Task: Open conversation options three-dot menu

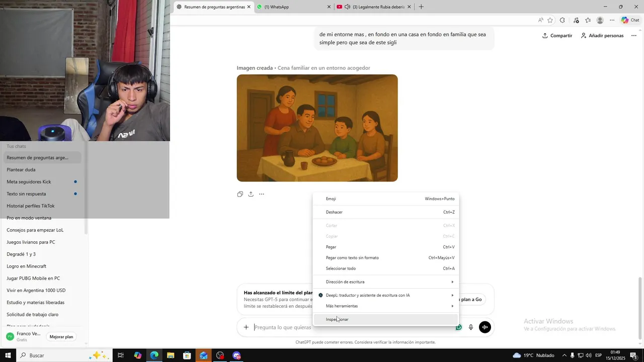Action: [x=633, y=36]
